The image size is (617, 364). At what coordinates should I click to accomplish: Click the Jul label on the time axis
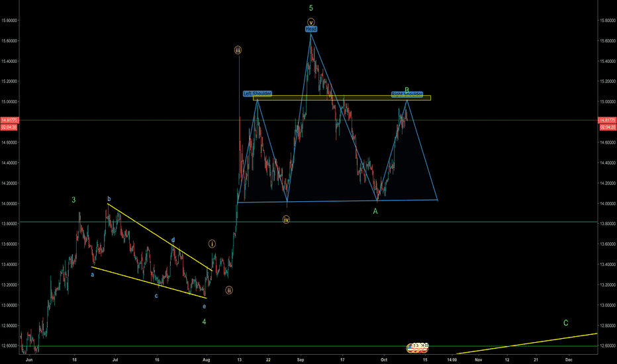coord(115,359)
